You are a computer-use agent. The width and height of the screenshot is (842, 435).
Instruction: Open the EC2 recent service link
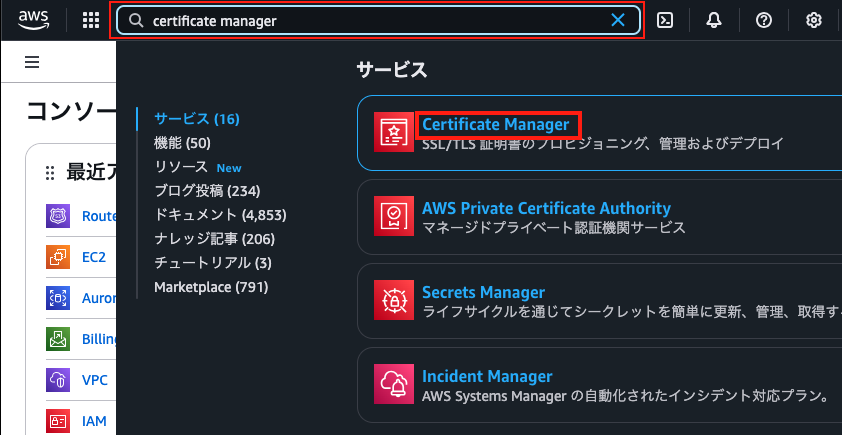pos(94,257)
